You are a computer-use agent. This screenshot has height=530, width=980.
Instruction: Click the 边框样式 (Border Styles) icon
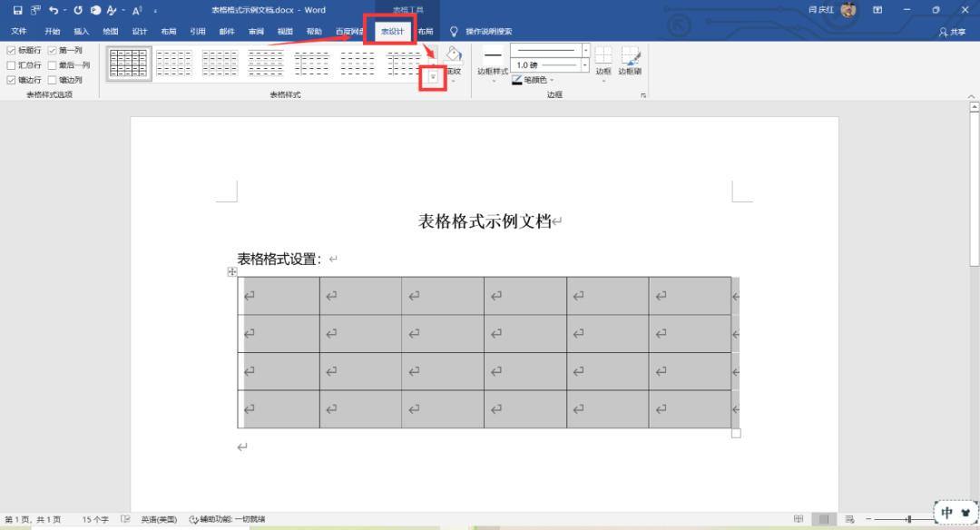(x=493, y=55)
